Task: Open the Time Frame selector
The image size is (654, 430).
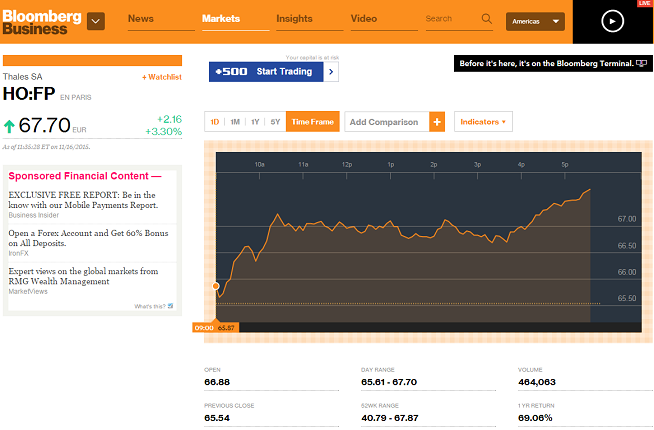Action: click(312, 122)
